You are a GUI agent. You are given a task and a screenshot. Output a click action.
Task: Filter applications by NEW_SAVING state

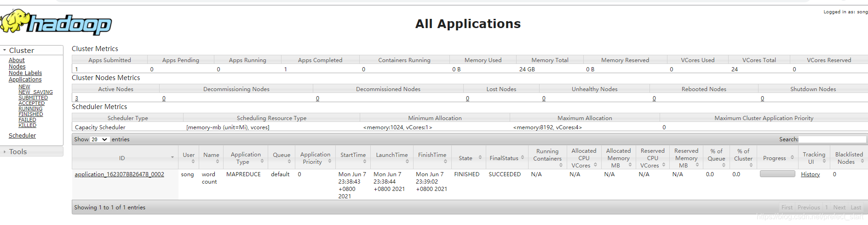coord(35,92)
